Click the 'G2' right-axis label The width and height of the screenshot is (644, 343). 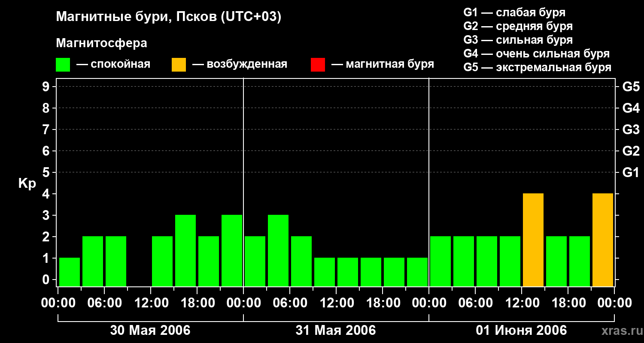click(x=631, y=151)
